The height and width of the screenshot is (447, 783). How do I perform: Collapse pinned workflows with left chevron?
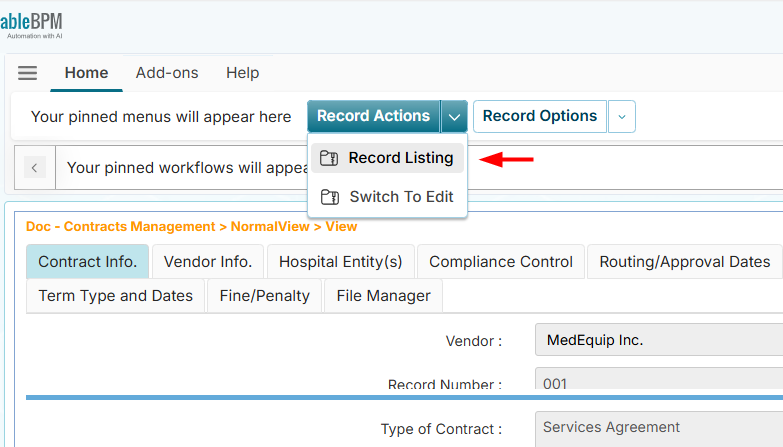coord(35,167)
